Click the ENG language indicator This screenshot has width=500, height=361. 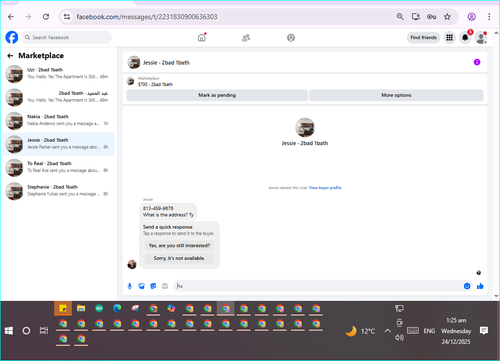[x=429, y=331]
